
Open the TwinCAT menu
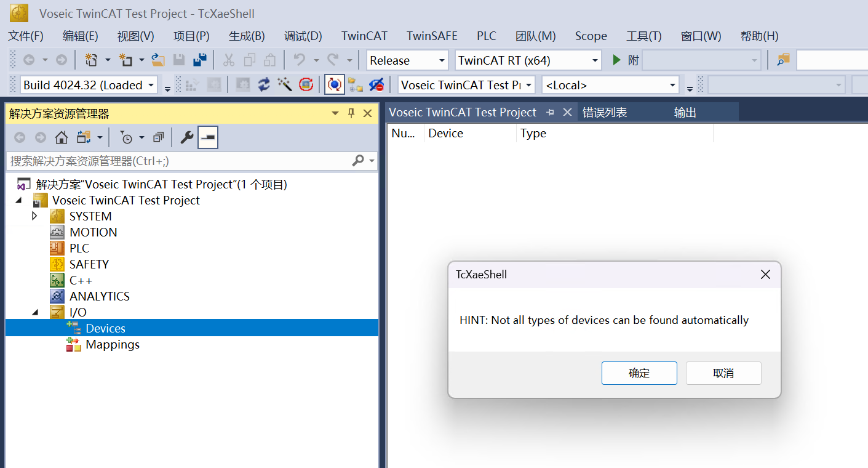(x=364, y=36)
